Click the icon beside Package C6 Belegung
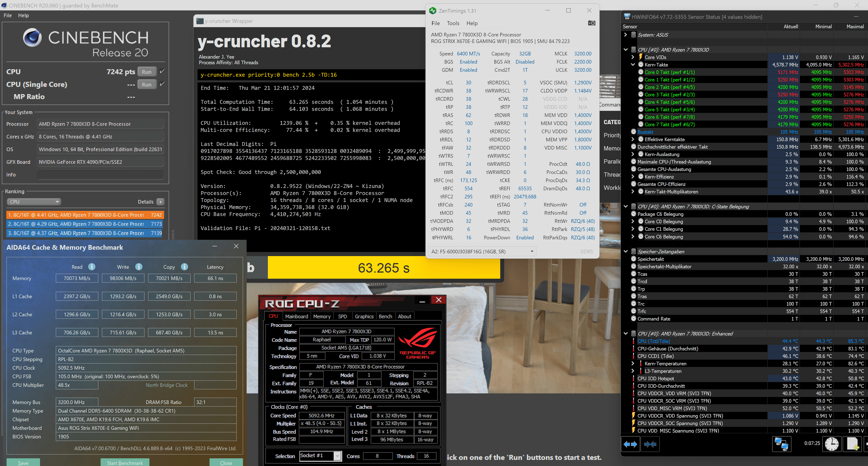The height and width of the screenshot is (466, 868). (633, 214)
